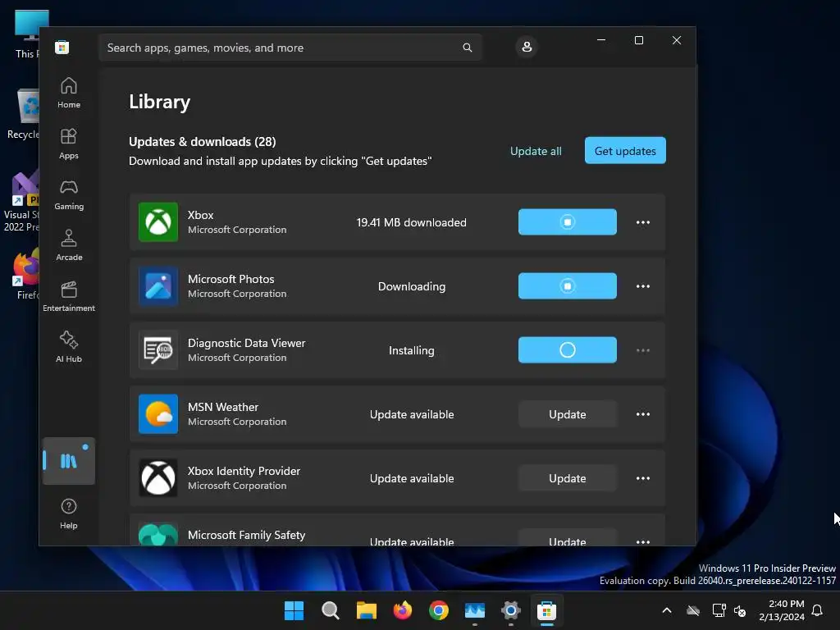
Task: Open the Arcade section
Action: (x=69, y=246)
